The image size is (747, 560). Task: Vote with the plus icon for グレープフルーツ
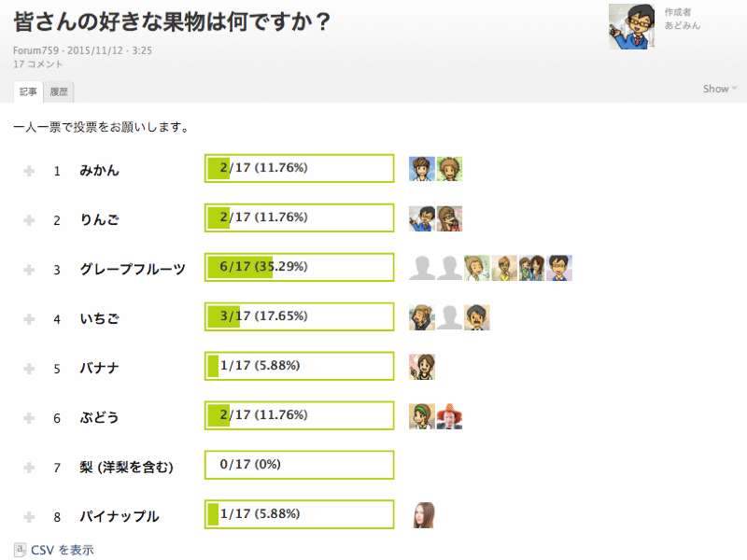(x=29, y=270)
